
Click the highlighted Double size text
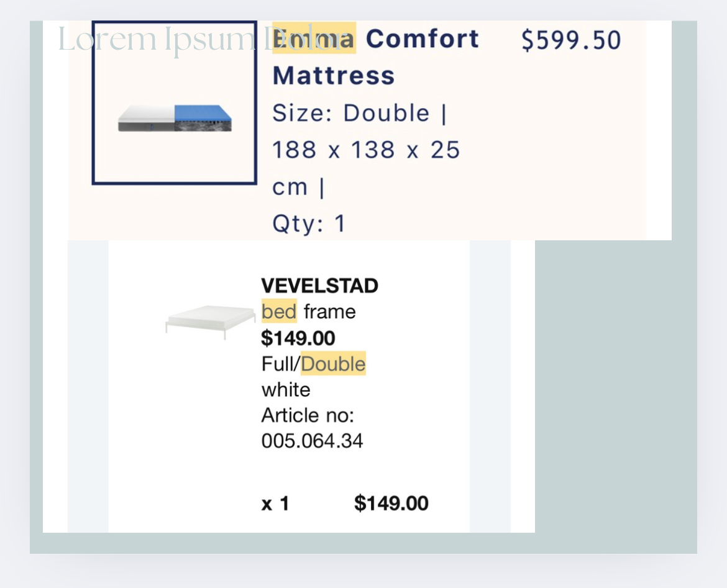(x=333, y=364)
